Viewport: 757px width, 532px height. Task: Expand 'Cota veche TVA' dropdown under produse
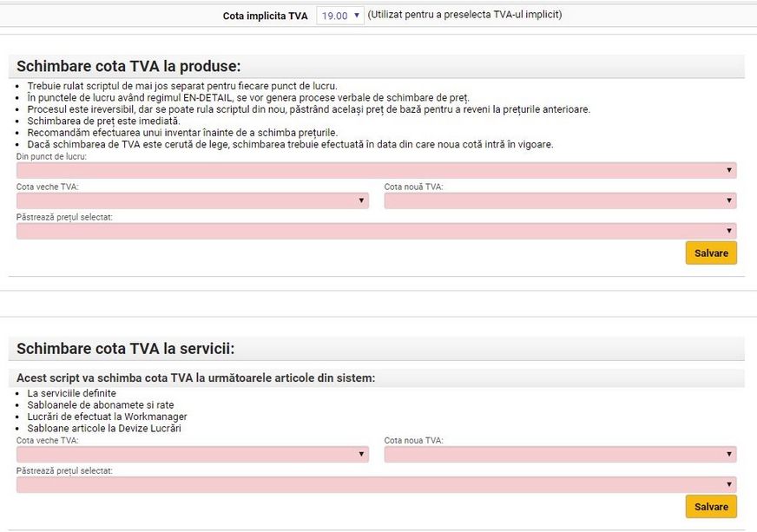(192, 200)
